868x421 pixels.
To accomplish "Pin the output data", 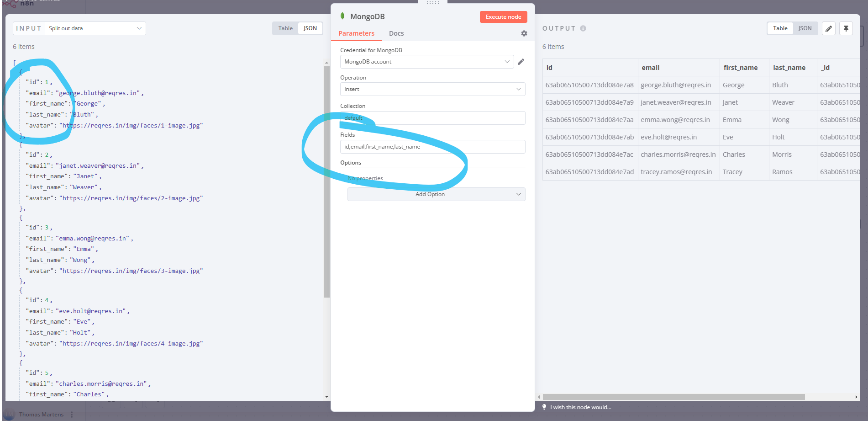I will click(846, 28).
